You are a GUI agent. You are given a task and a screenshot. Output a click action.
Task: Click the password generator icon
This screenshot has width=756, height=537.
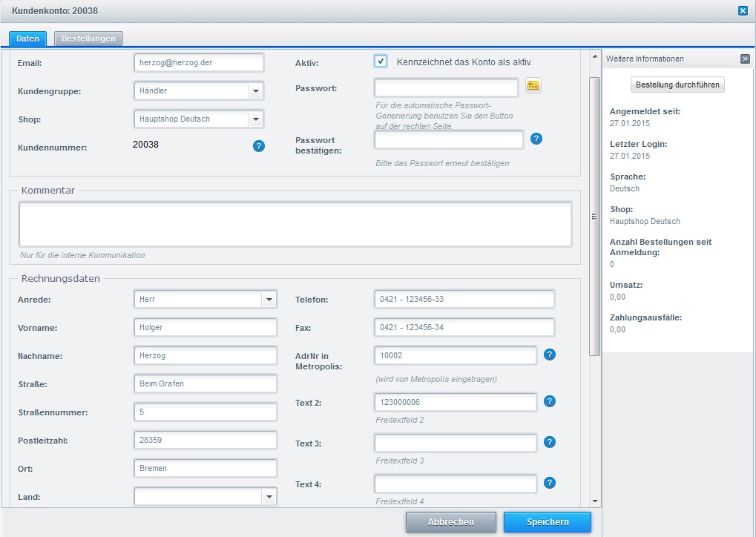point(533,86)
